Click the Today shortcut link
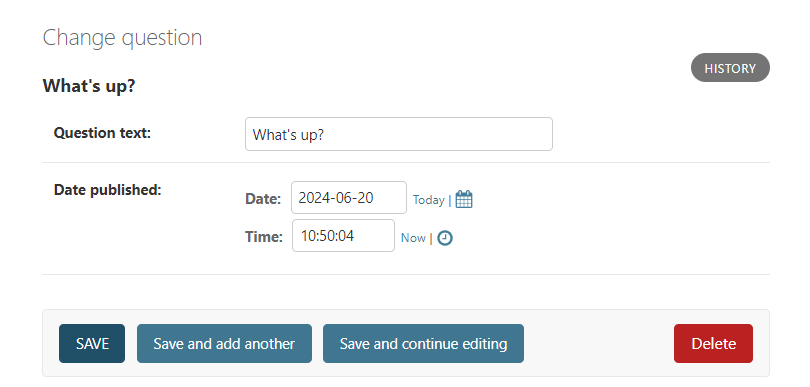Image resolution: width=810 pixels, height=387 pixels. [x=428, y=199]
